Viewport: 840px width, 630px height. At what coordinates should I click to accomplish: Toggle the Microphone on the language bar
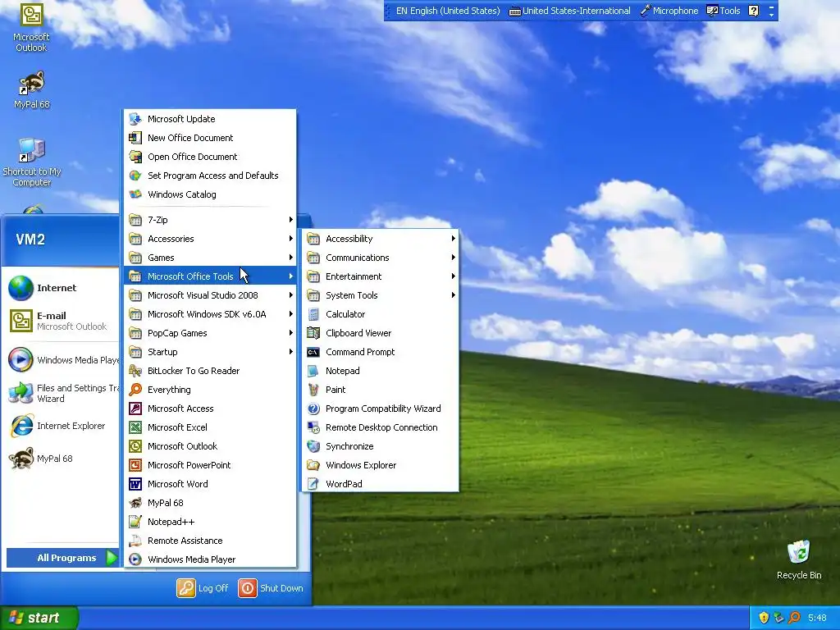[x=669, y=11]
